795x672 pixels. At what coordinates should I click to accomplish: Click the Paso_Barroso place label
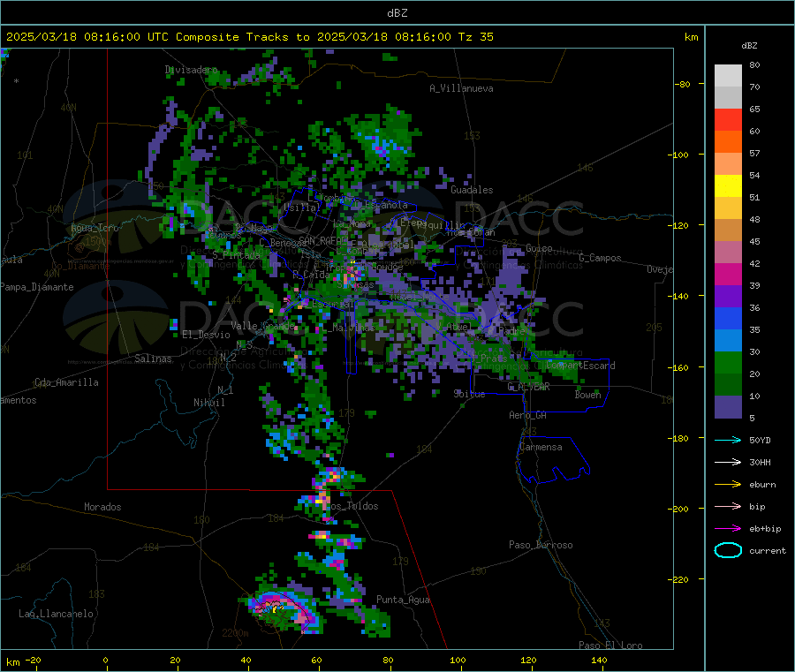[541, 545]
